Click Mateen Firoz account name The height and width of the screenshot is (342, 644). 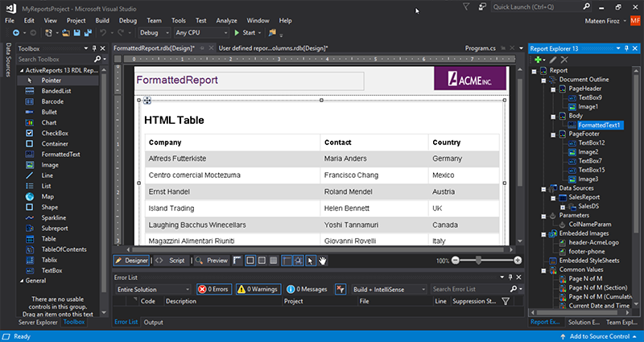pos(602,21)
